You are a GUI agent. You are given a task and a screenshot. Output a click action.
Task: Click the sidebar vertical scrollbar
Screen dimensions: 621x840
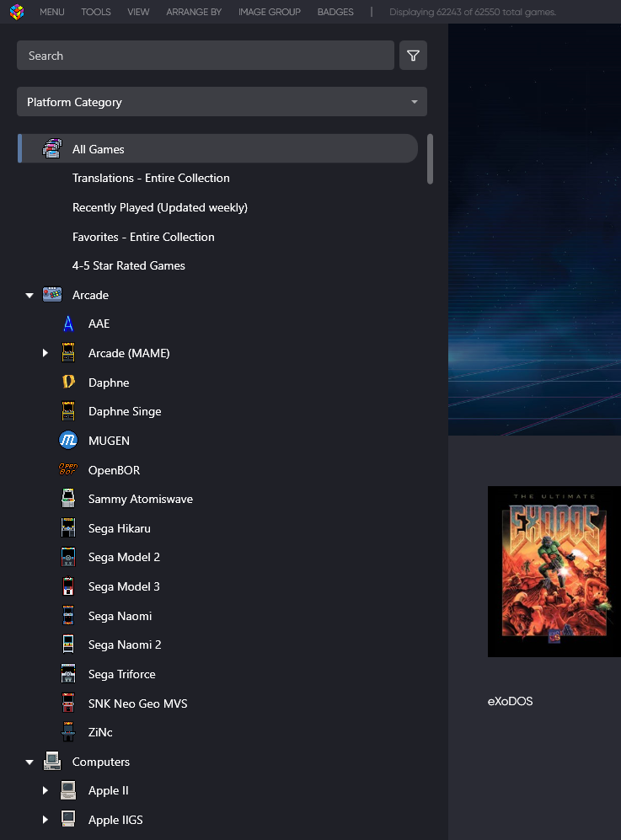430,159
